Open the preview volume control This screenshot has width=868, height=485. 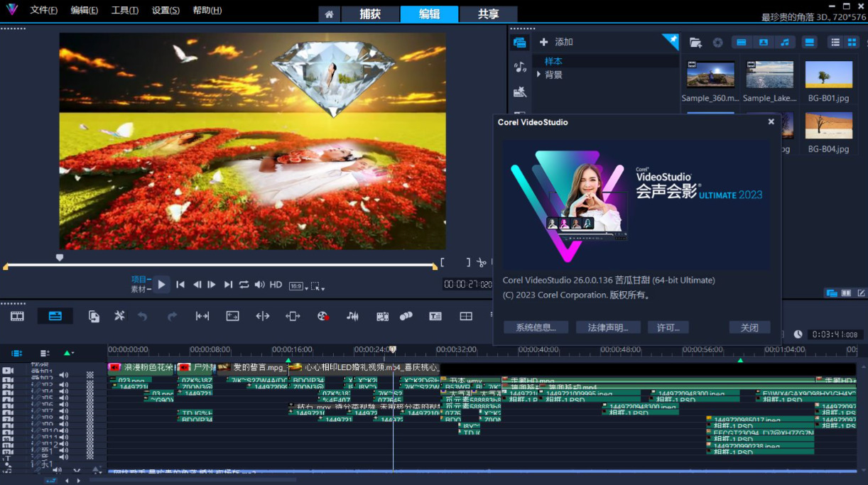pos(259,285)
